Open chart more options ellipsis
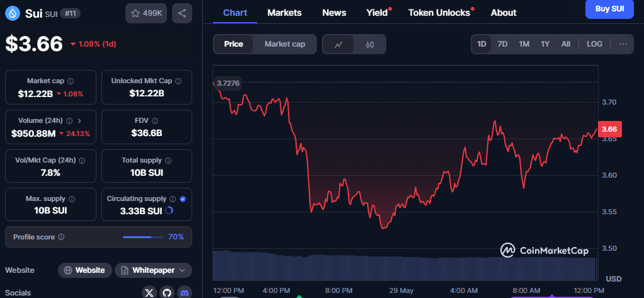 click(x=623, y=44)
